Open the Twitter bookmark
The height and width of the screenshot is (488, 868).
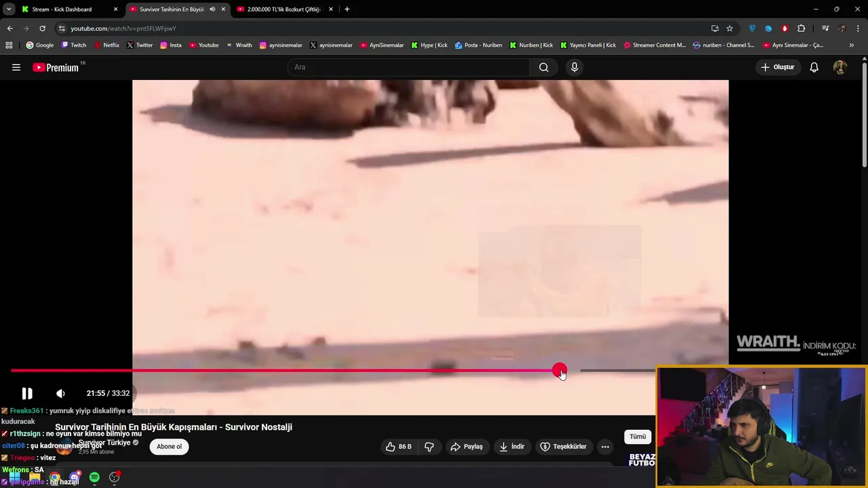click(140, 45)
